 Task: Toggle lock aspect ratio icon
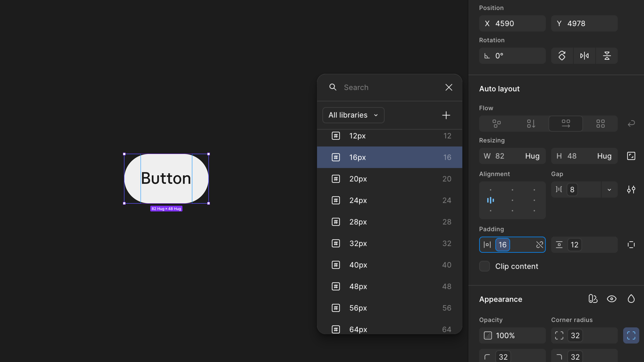point(631,156)
